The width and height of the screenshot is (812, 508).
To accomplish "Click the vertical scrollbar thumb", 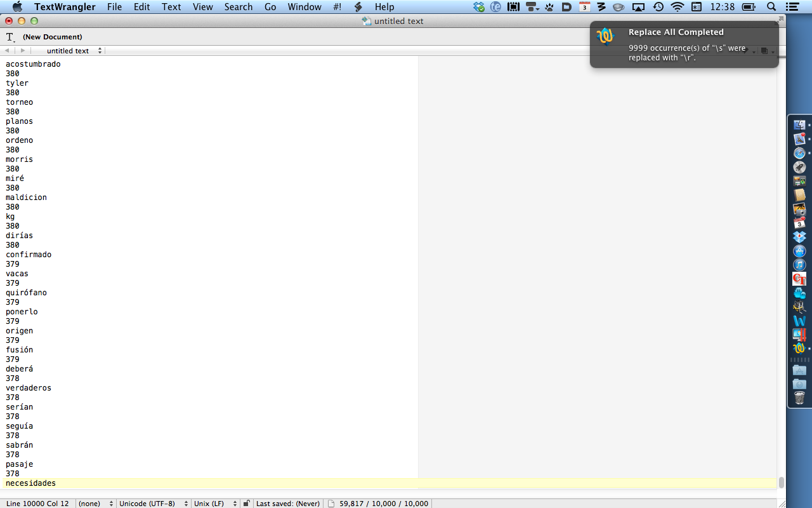I will (x=782, y=483).
